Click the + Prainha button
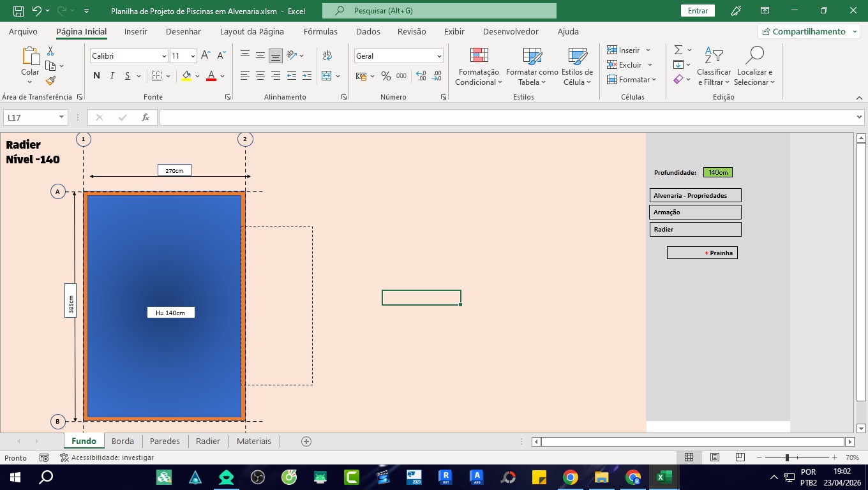Viewport: 868px width, 490px height. pyautogui.click(x=702, y=253)
